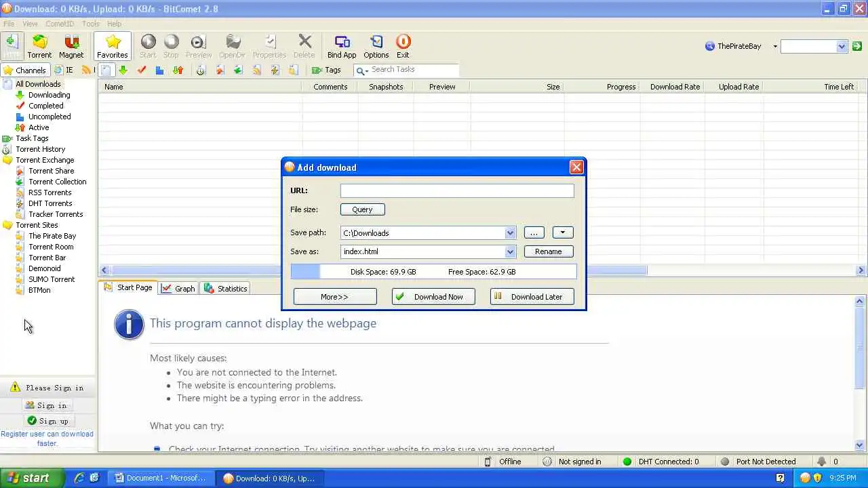Open the top-right search box dropdown
868x488 pixels.
pos(842,46)
